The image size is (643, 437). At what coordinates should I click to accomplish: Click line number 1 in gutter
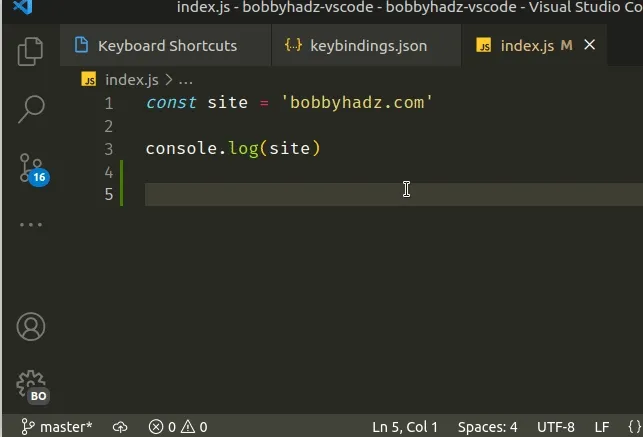[109, 103]
